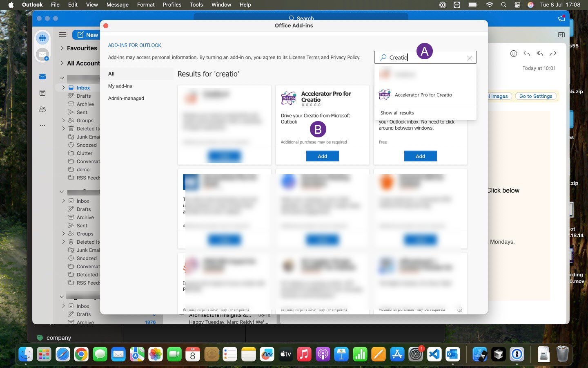Click the Reply arrow in reading pane
The image size is (588, 368).
(x=527, y=54)
